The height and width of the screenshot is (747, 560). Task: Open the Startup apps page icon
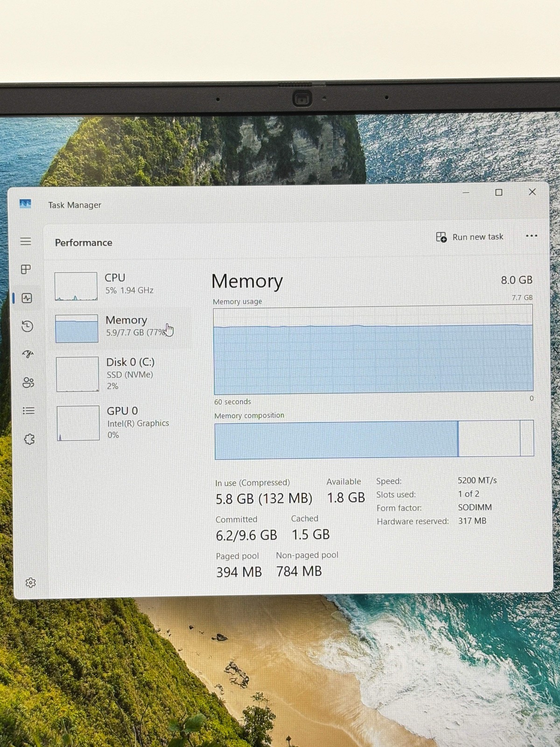[x=28, y=354]
